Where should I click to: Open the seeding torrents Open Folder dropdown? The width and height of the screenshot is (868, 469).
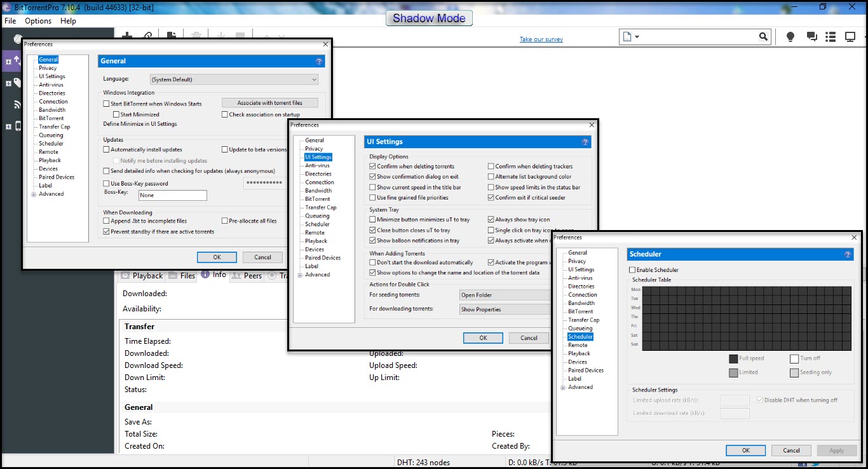point(505,295)
